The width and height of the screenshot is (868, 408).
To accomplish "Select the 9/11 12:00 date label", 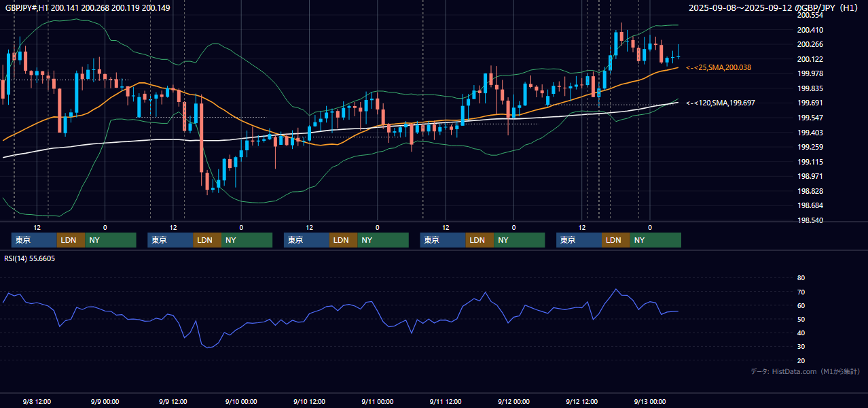I will pos(446,401).
